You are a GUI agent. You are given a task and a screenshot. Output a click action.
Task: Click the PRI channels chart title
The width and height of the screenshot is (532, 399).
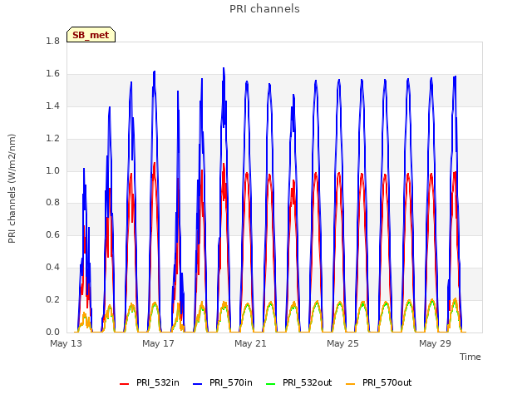click(264, 9)
